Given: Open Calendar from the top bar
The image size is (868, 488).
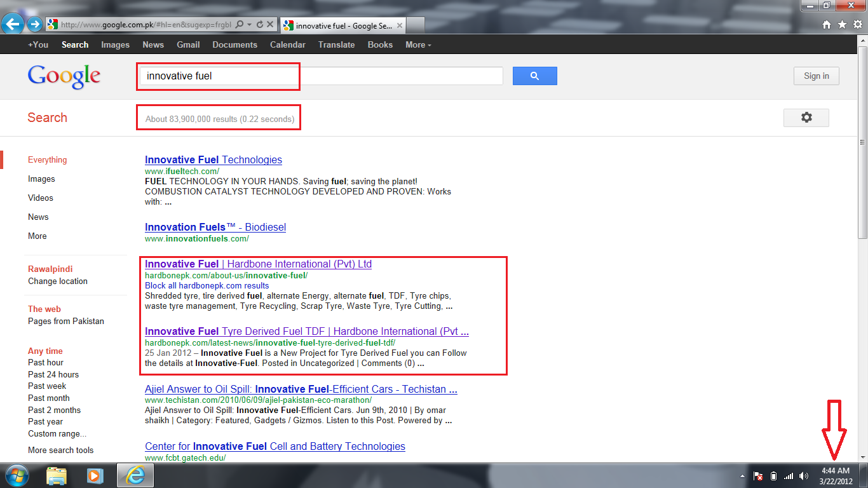Looking at the screenshot, I should click(288, 44).
